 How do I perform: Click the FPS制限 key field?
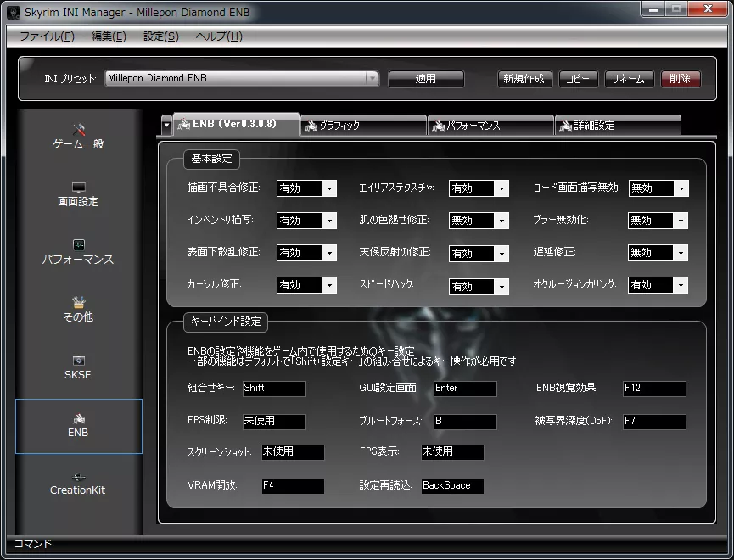274,422
